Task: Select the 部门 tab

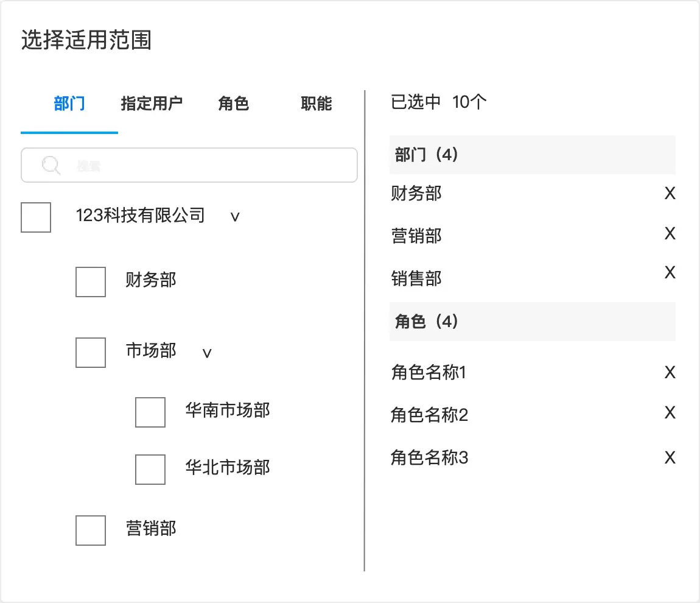Action: (x=69, y=104)
